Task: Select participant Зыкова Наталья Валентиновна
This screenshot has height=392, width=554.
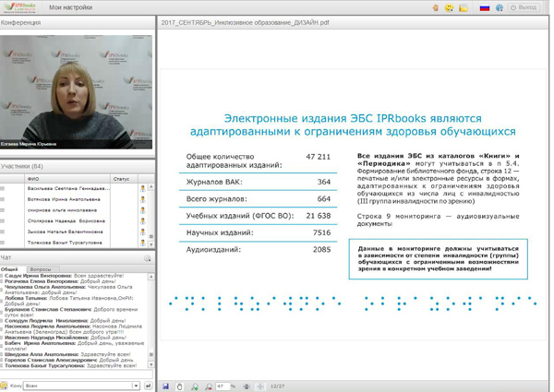Action: [x=65, y=232]
